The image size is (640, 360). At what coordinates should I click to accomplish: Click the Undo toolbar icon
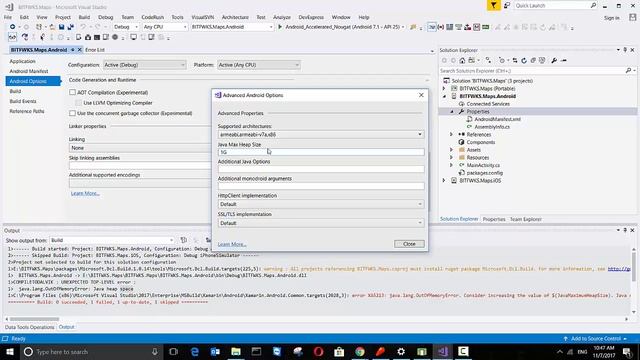click(83, 27)
